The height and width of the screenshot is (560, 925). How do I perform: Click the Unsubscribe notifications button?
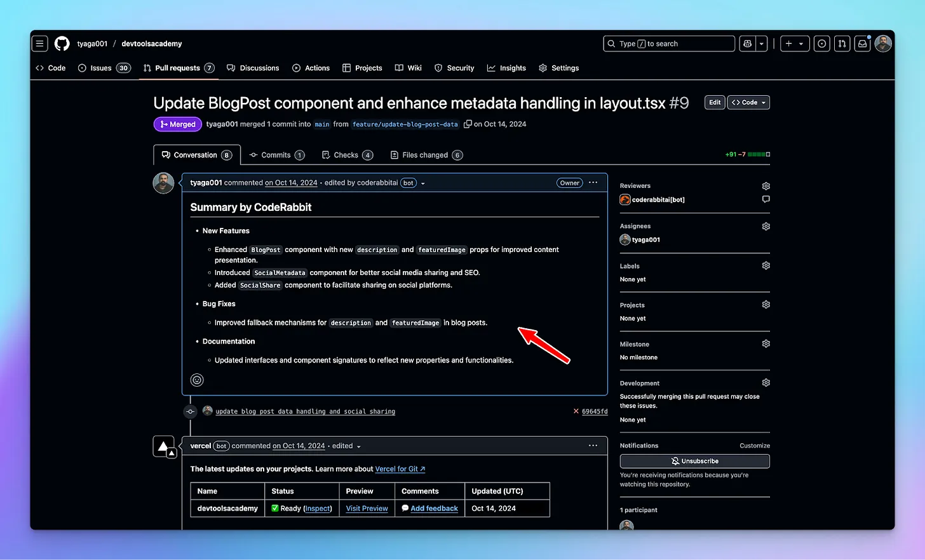(694, 462)
